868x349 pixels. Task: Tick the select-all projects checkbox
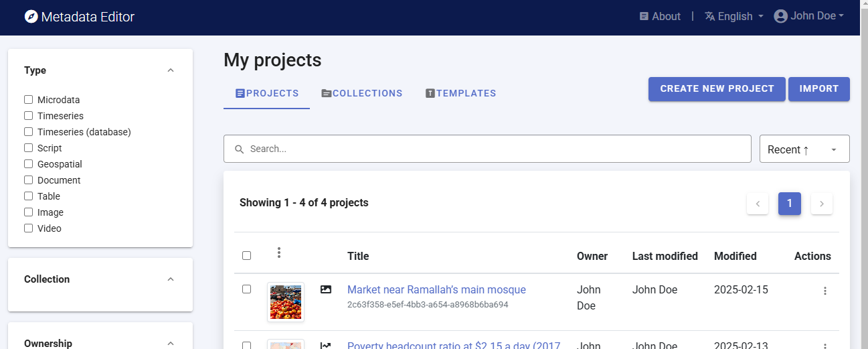coord(246,256)
